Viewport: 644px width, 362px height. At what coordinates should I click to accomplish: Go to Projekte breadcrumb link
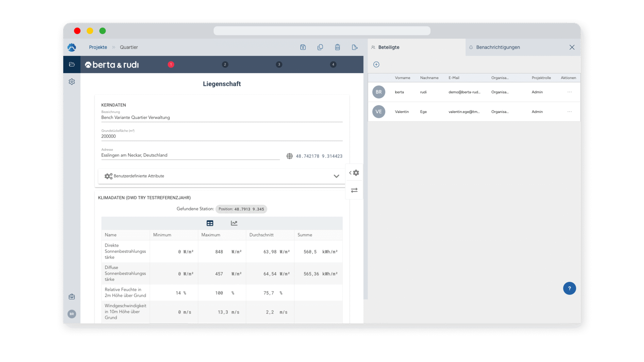pos(98,47)
